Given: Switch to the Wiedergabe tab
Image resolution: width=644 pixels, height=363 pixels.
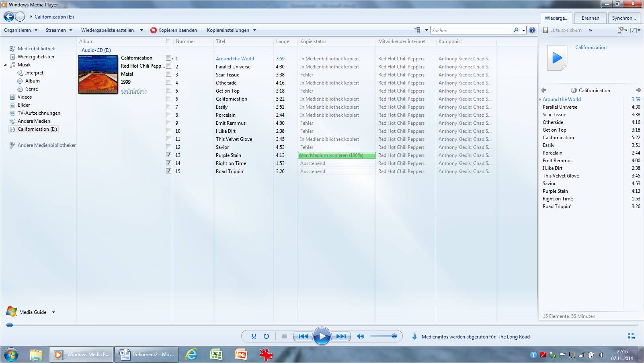Looking at the screenshot, I should click(556, 18).
